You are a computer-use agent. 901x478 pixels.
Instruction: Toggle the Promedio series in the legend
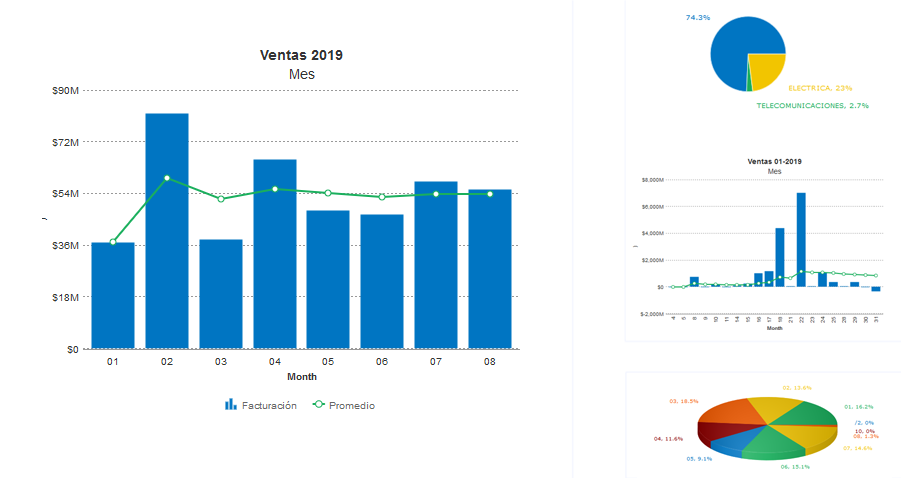tap(344, 405)
